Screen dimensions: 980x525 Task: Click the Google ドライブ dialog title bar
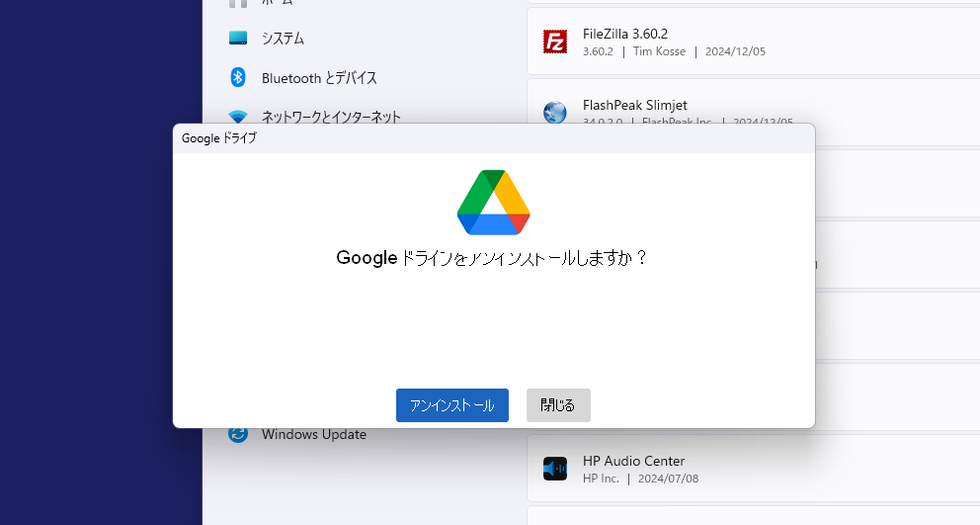[x=493, y=138]
